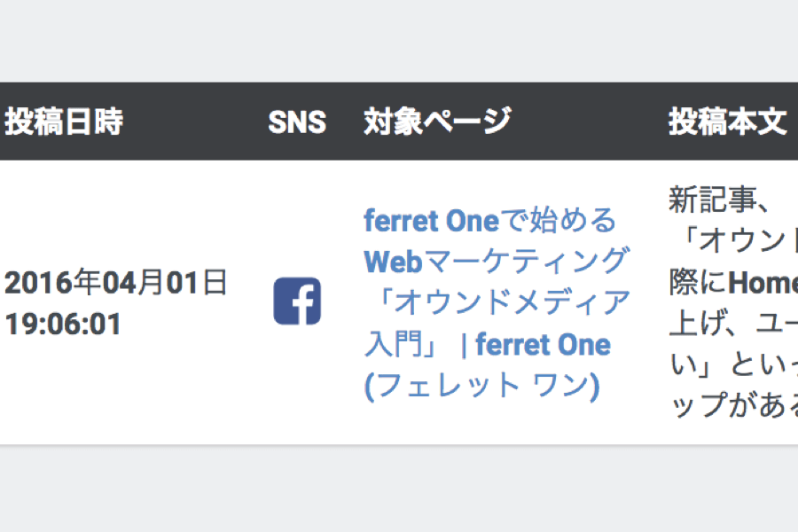
Task: Click post text line starting with い」とい
Action: (x=733, y=364)
